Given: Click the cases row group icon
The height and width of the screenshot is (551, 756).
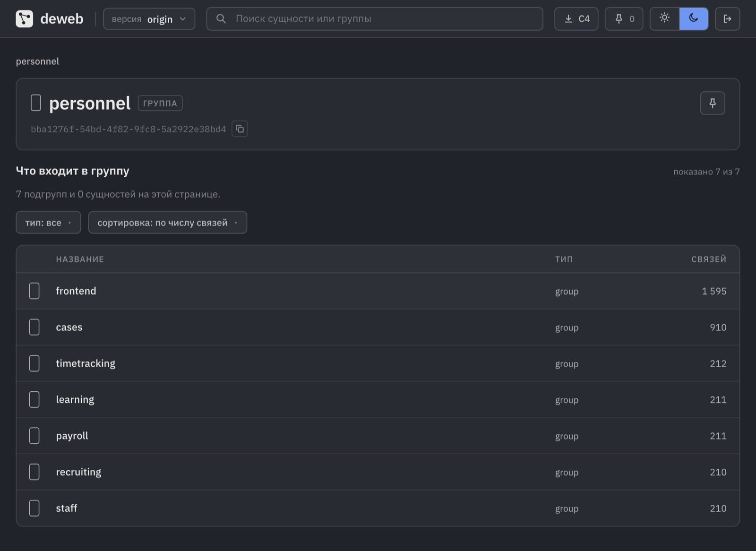Looking at the screenshot, I should pos(34,327).
